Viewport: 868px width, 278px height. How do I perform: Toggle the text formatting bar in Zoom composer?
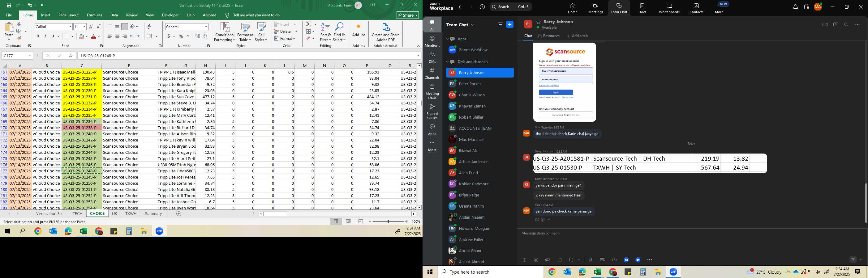[x=524, y=260]
